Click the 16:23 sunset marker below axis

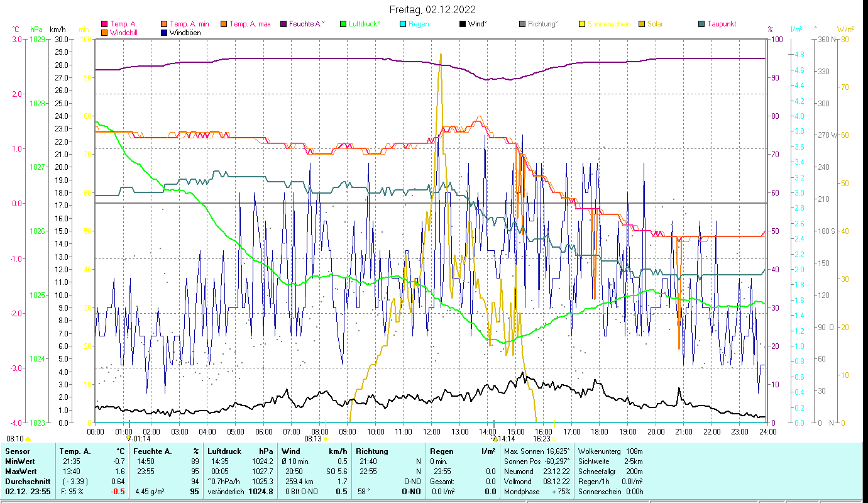[542, 439]
